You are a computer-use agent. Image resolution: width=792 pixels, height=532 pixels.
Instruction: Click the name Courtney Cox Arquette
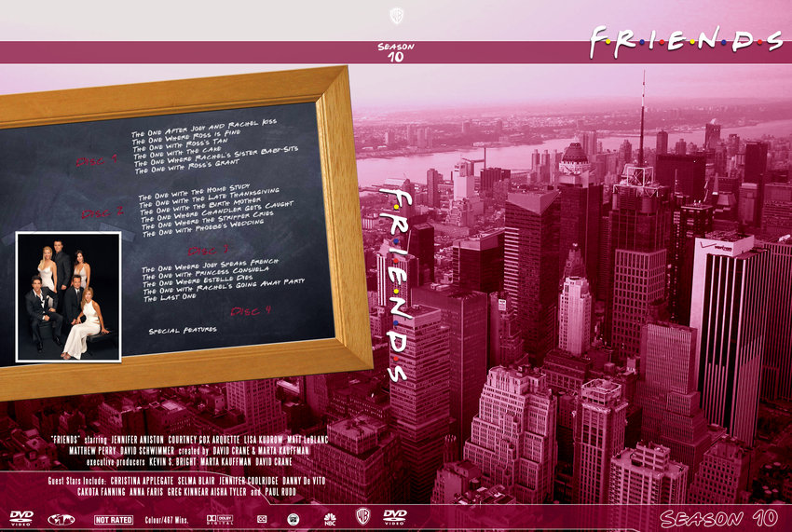[203, 440]
